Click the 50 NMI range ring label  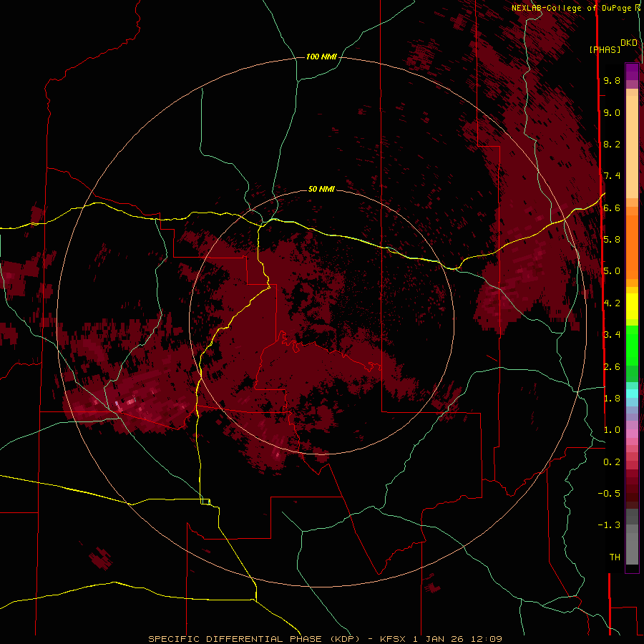point(321,189)
